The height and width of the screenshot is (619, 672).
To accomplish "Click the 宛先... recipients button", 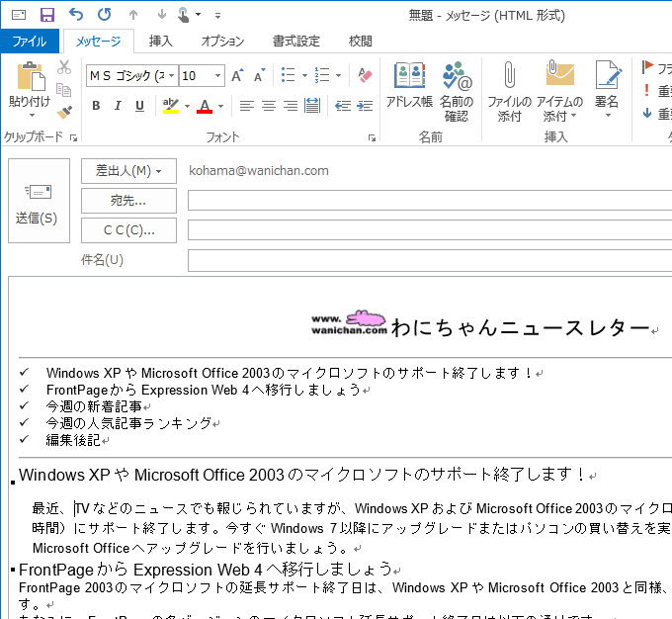I will (128, 201).
